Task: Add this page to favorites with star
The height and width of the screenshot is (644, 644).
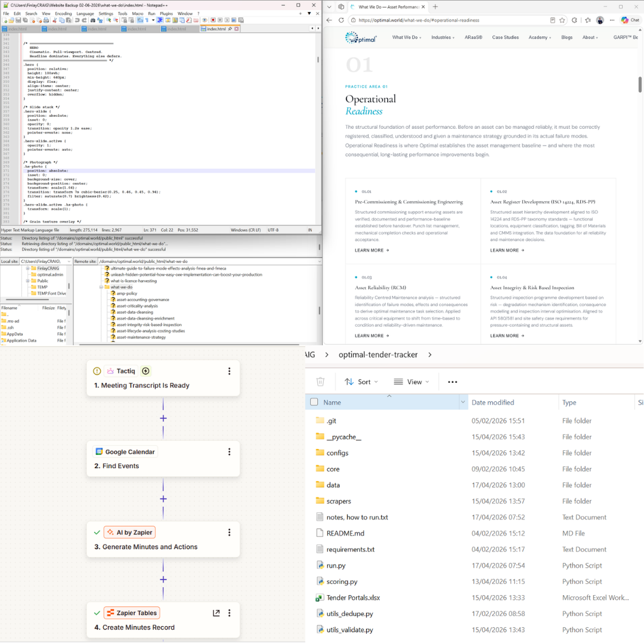Action: point(562,20)
